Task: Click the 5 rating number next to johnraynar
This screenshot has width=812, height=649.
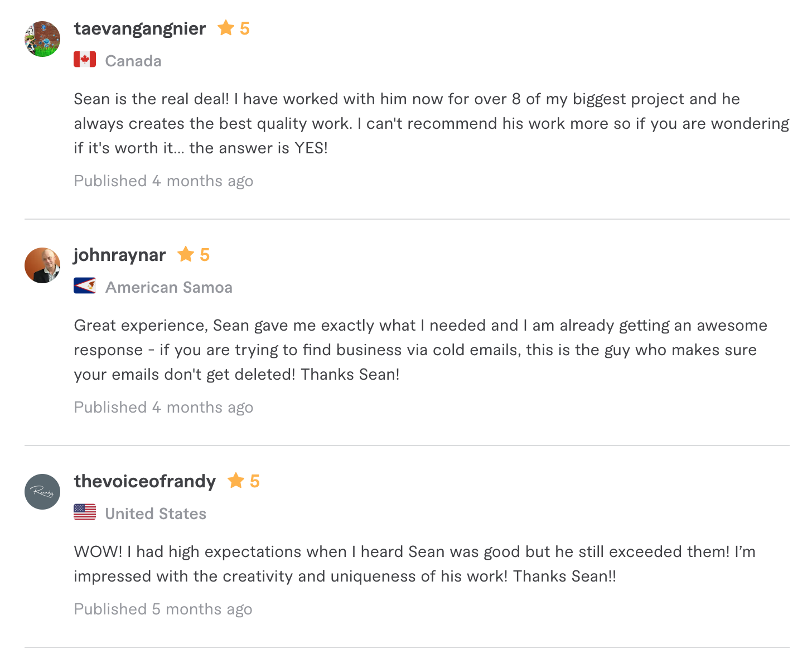Action: pyautogui.click(x=205, y=255)
